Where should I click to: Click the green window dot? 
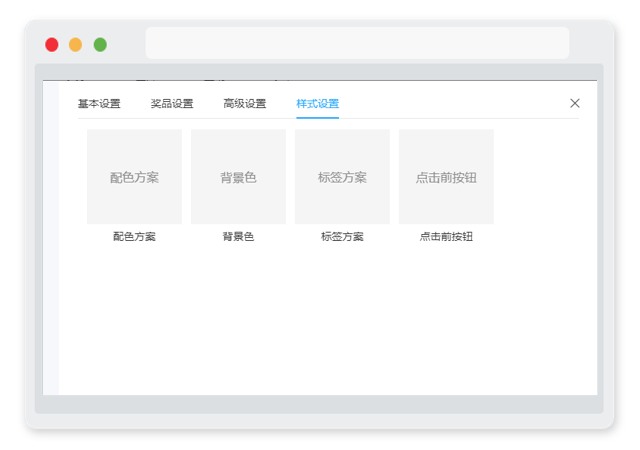(100, 45)
